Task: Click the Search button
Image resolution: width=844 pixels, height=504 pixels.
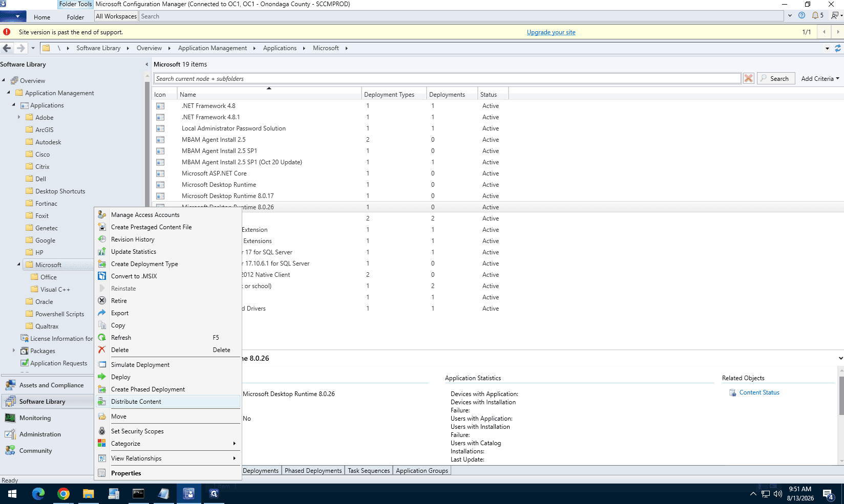Action: (776, 78)
